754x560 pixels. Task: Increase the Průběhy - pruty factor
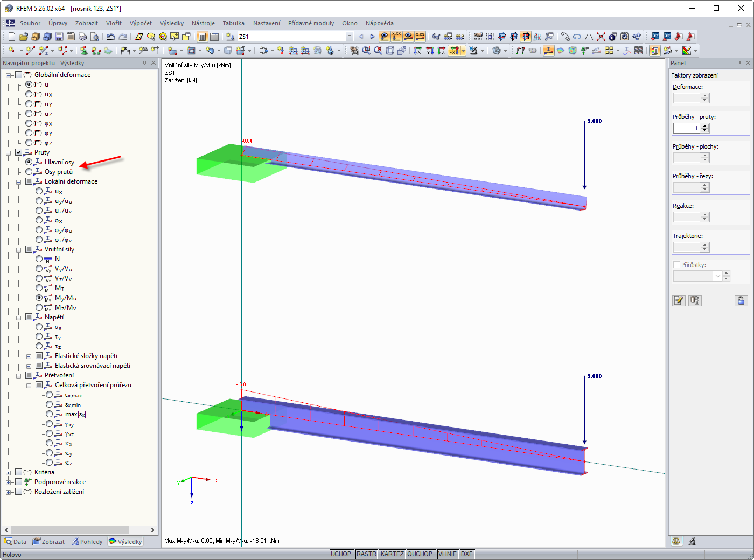click(705, 126)
